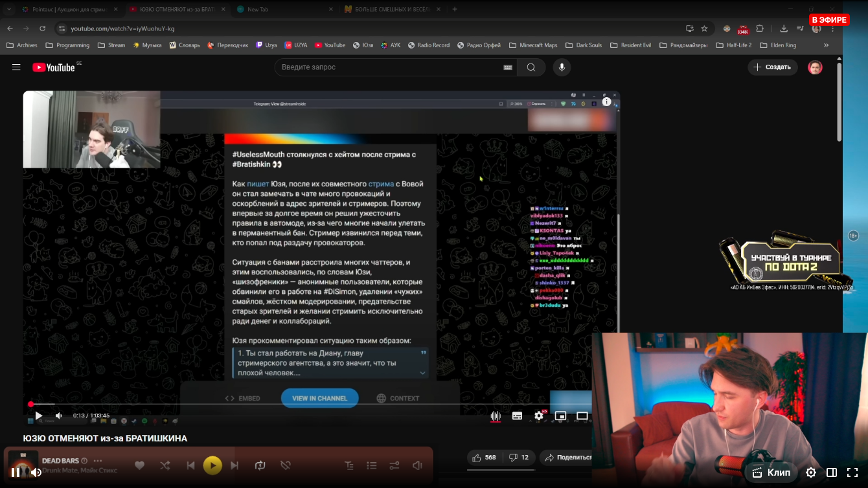Like the video with 568 likes

(484, 458)
